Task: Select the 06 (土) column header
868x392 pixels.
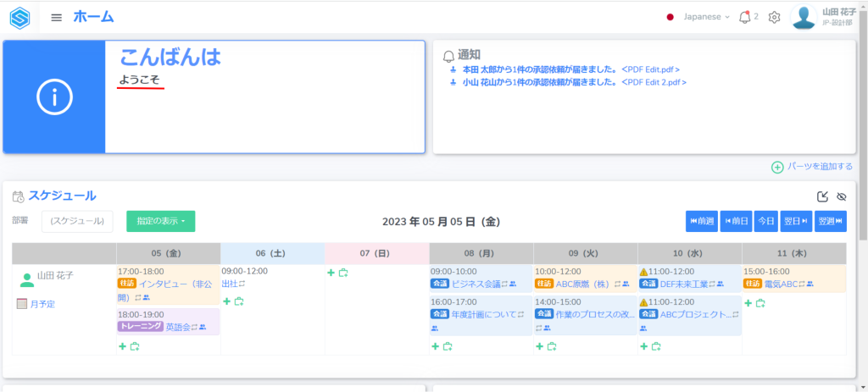Action: [272, 253]
